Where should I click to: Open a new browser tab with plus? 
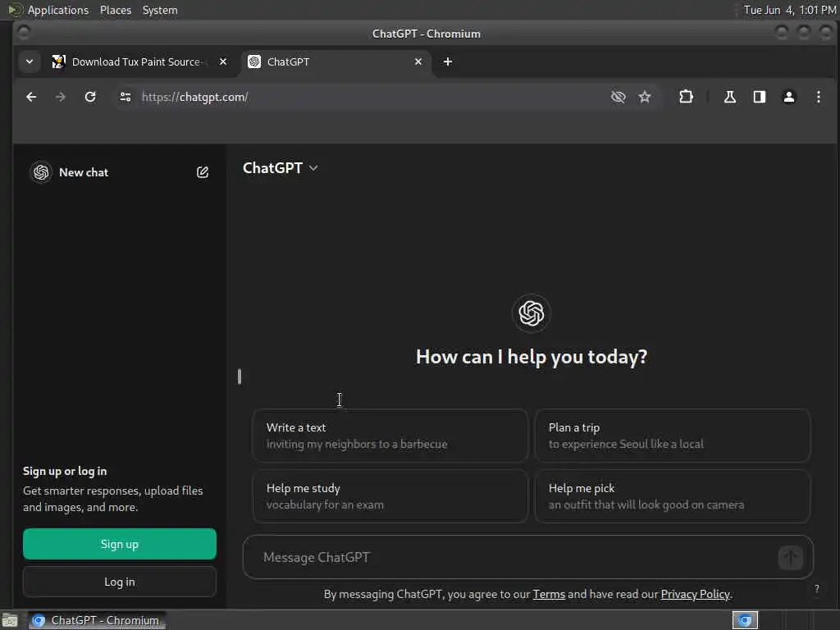(x=448, y=62)
